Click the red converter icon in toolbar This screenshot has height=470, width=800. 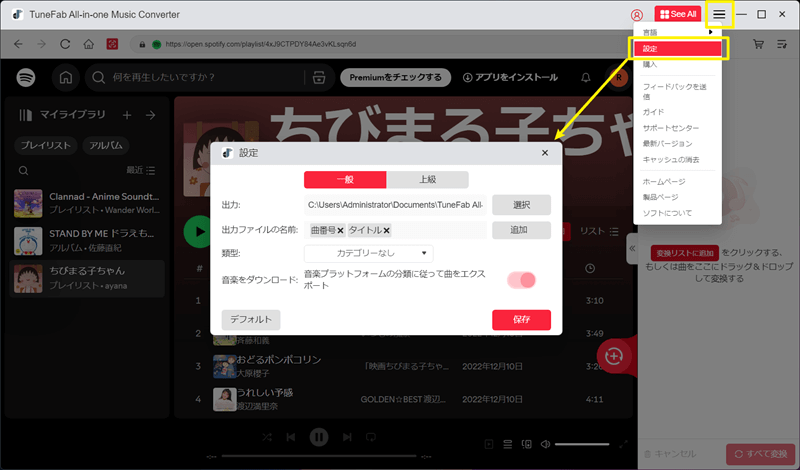pyautogui.click(x=112, y=44)
